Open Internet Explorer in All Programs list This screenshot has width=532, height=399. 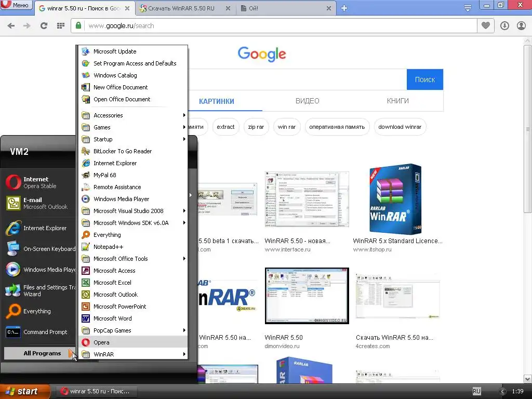(x=132, y=163)
